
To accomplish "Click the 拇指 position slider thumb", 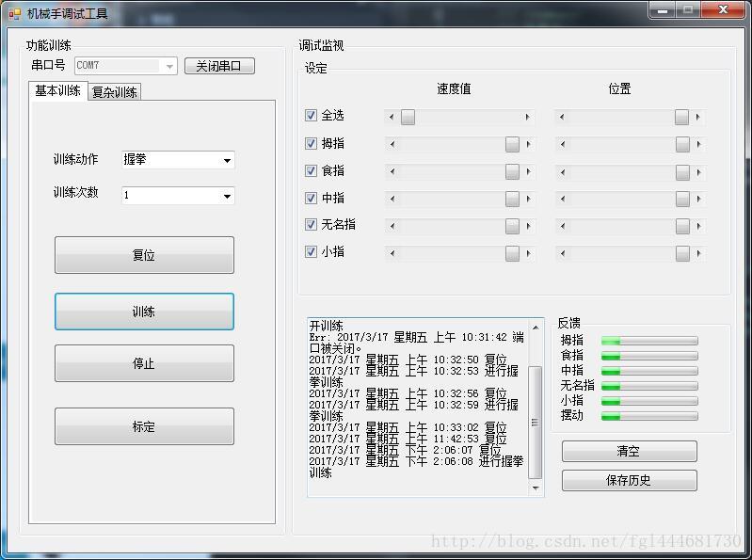I will click(682, 144).
